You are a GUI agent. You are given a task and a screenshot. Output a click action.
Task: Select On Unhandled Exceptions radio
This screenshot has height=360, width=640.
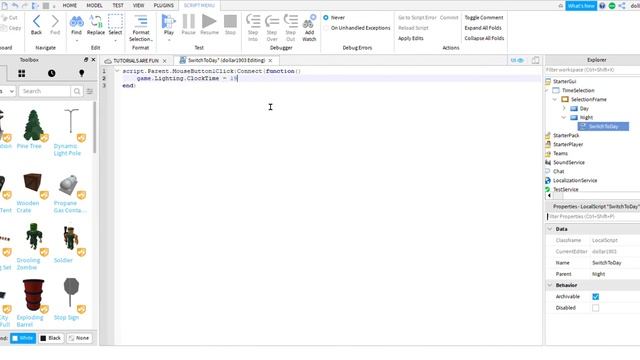326,28
